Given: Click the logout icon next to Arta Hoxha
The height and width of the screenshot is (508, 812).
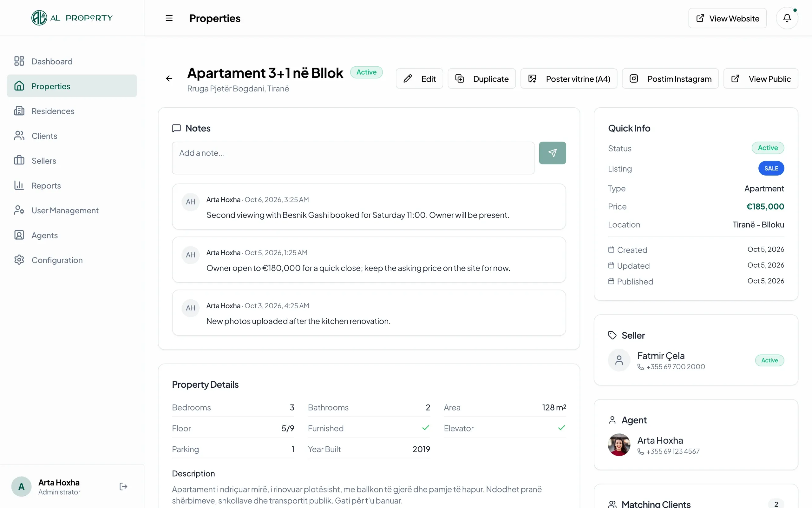Looking at the screenshot, I should [123, 486].
